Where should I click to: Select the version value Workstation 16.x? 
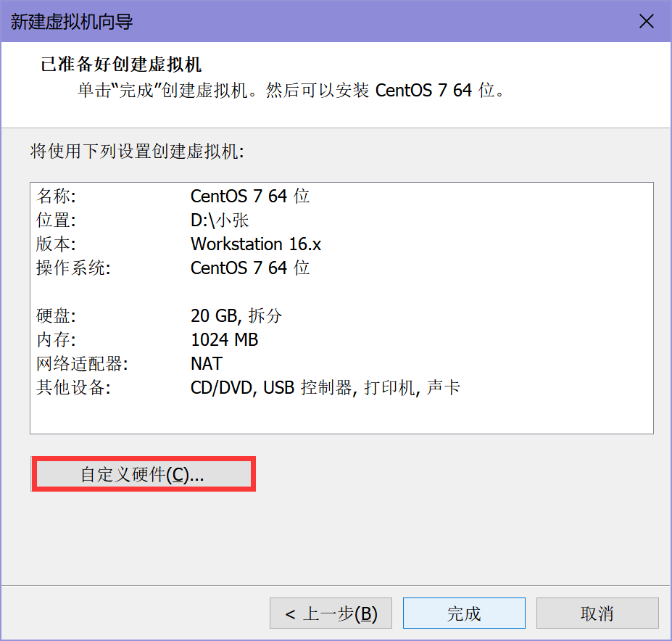click(x=256, y=244)
